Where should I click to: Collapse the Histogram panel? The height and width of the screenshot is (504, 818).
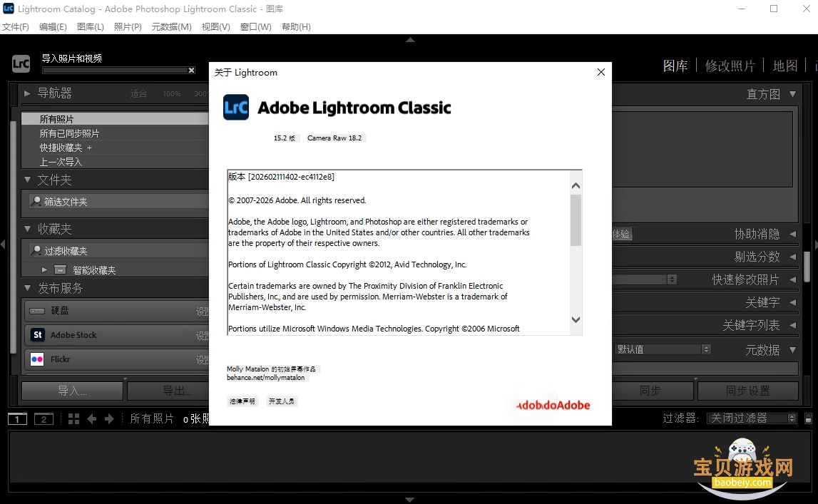792,94
